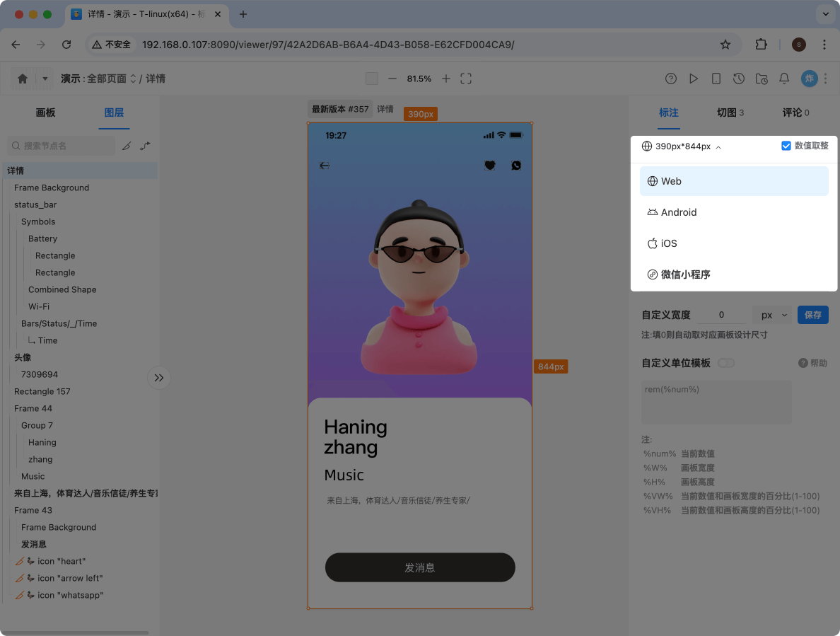Image resolution: width=840 pixels, height=636 pixels.
Task: Switch to the 画板 tab
Action: 45,112
